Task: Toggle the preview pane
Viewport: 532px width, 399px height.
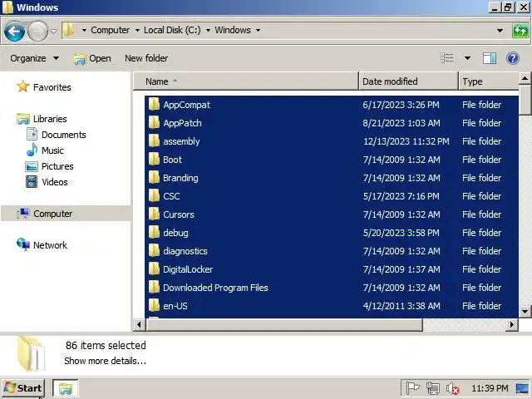Action: click(x=490, y=58)
